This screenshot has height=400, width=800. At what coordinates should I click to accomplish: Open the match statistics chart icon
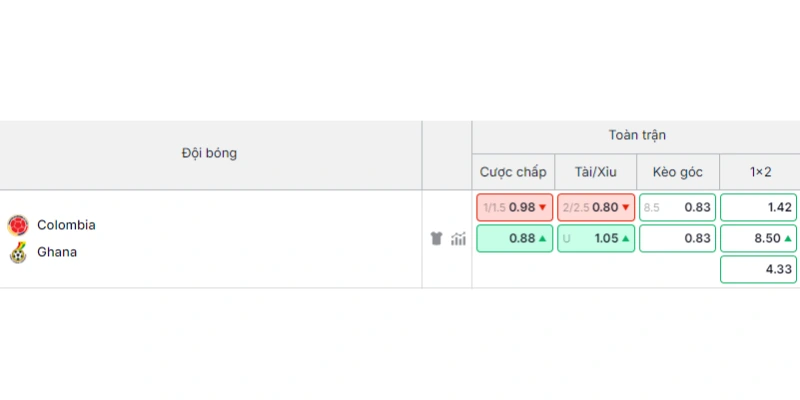click(458, 238)
